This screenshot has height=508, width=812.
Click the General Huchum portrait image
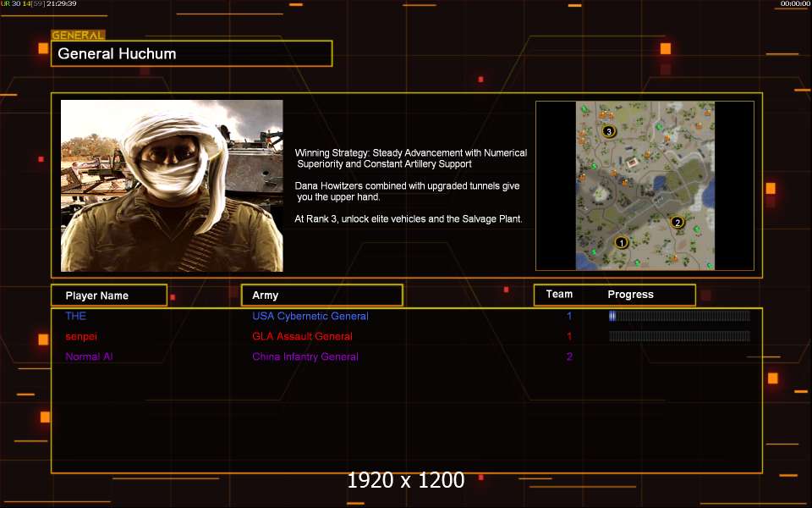tap(172, 185)
